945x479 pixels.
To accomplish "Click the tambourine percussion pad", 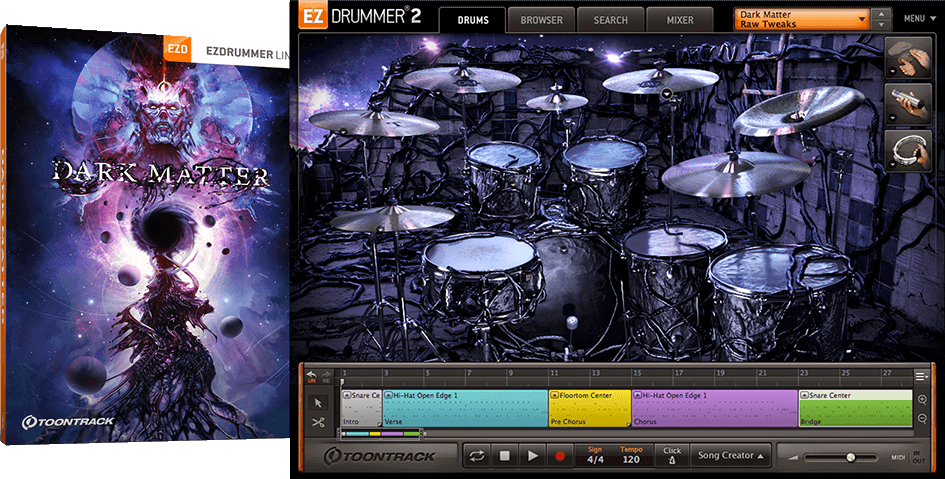I will point(908,151).
